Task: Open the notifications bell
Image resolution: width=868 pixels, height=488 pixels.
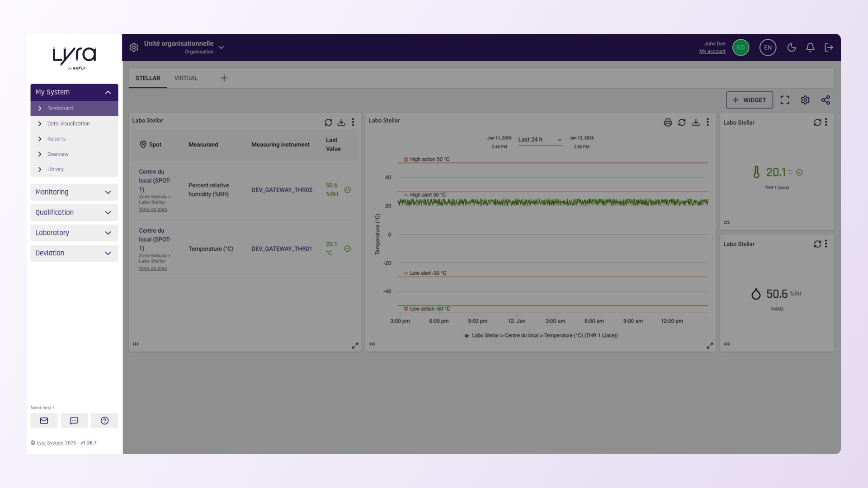Action: pos(810,47)
